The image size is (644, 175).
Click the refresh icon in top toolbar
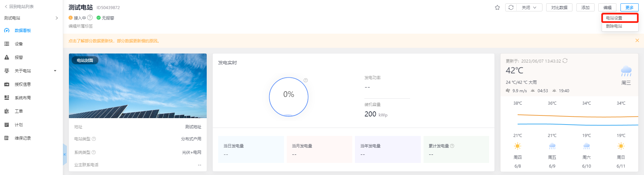(511, 7)
